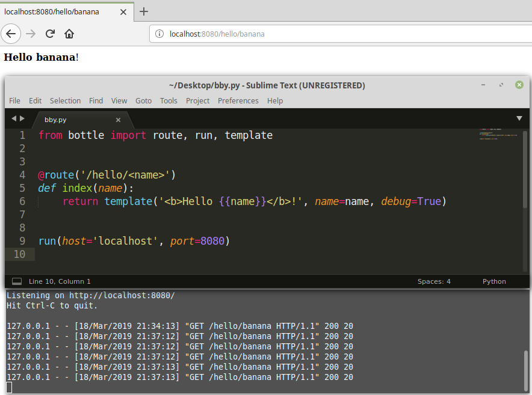Click inside the browser address bar

(271, 34)
